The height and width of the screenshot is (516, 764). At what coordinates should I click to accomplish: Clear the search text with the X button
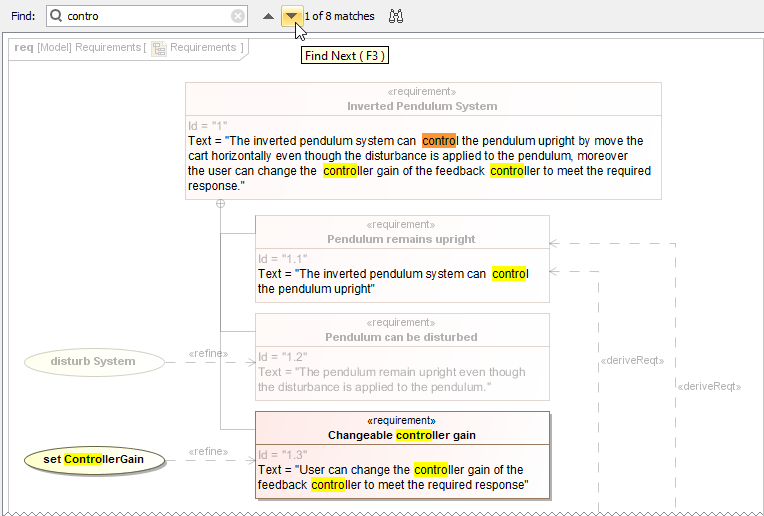tap(238, 16)
